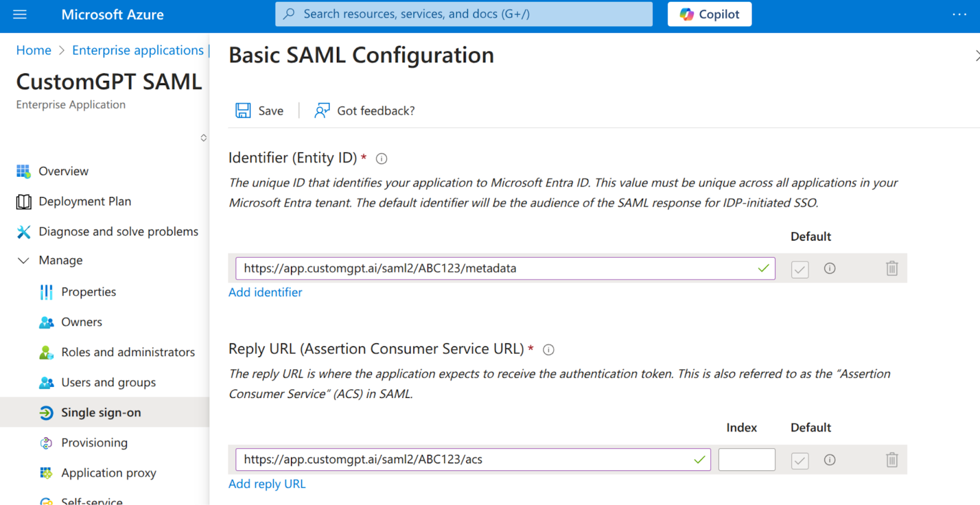Click the Diagnose wrench icon

23,232
